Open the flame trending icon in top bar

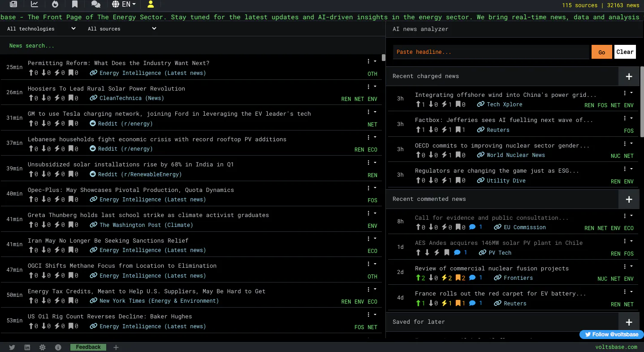tap(55, 4)
